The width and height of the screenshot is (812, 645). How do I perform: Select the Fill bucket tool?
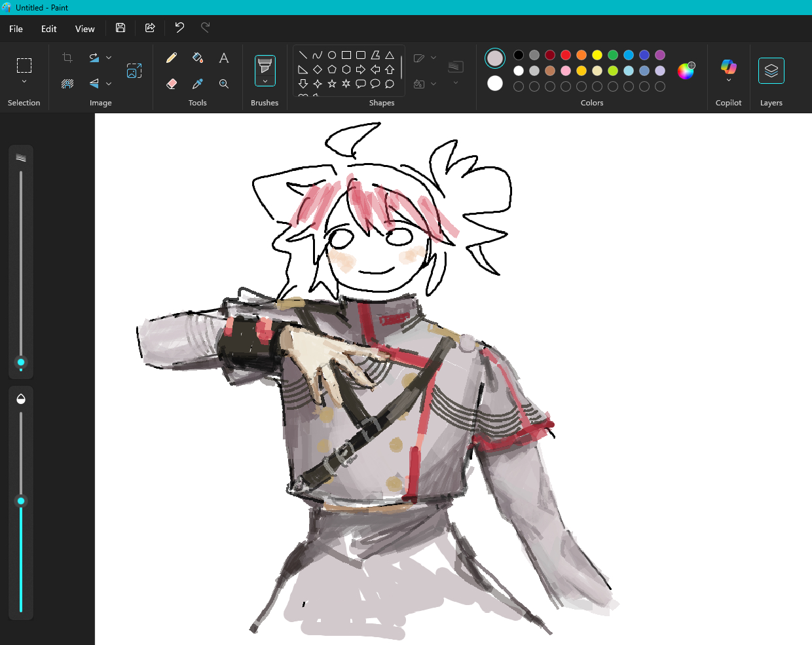[x=198, y=58]
